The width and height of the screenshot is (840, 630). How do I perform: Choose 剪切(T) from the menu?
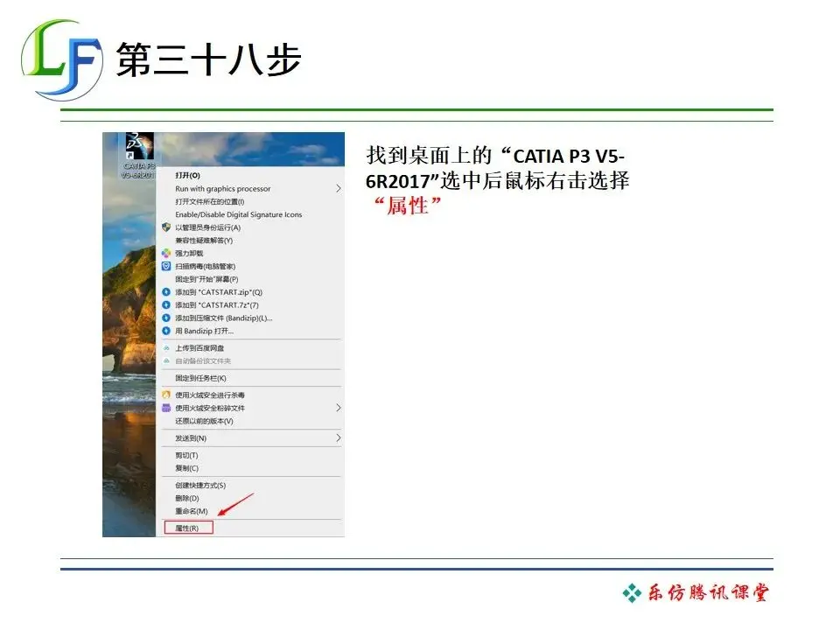(186, 455)
